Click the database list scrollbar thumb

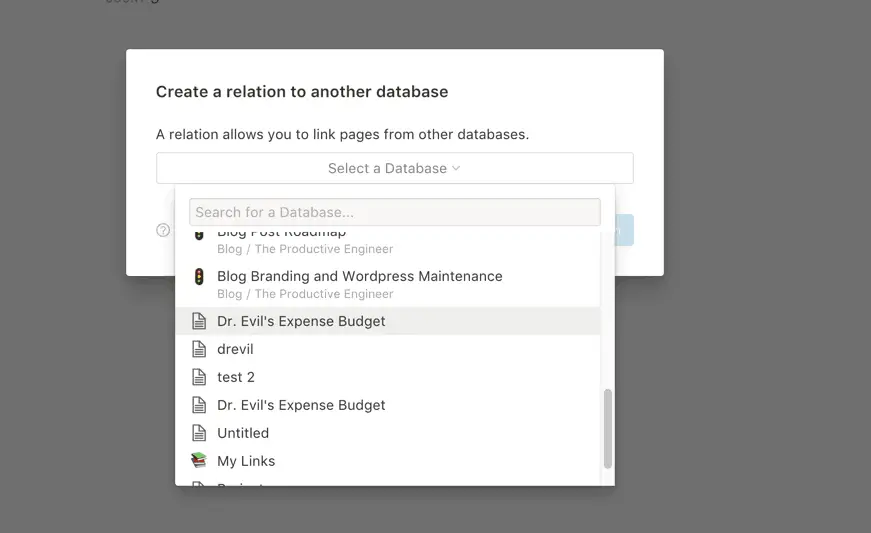[608, 429]
